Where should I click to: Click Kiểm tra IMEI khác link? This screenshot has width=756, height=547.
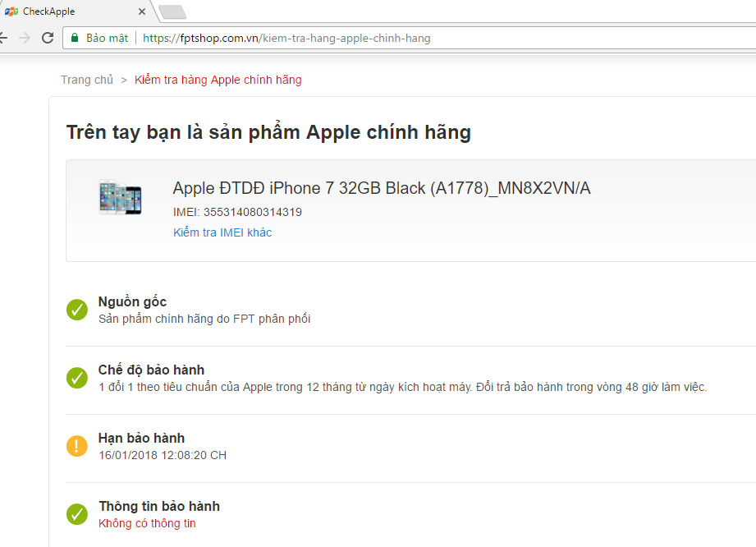coord(222,232)
